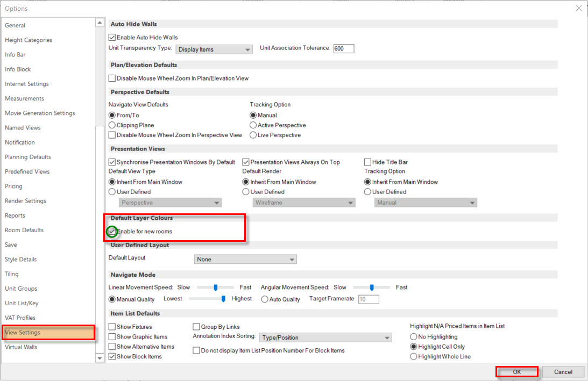Select the Virtual Walls category

click(22, 347)
